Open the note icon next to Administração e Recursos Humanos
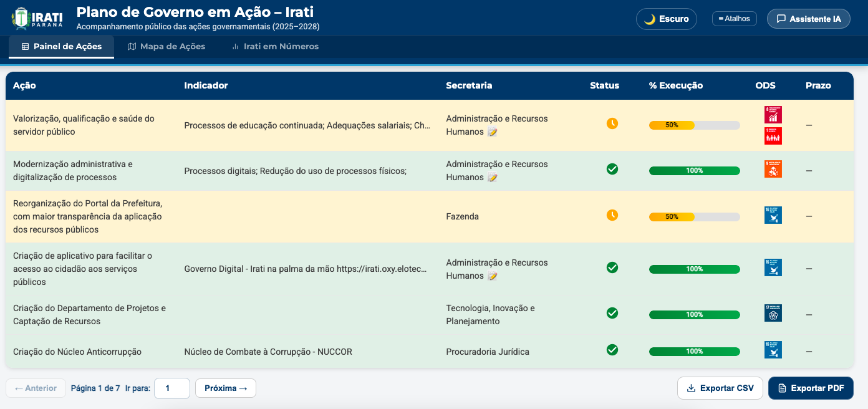The image size is (868, 409). click(492, 132)
